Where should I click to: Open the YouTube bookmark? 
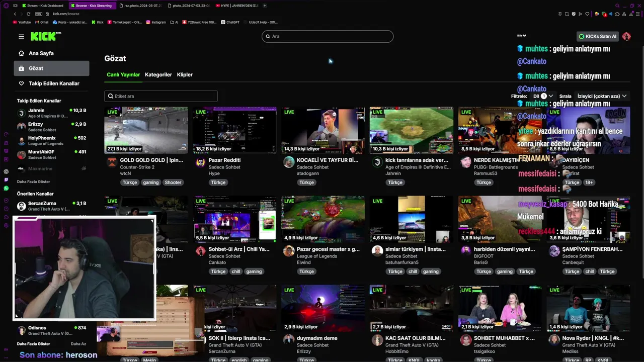point(22,22)
